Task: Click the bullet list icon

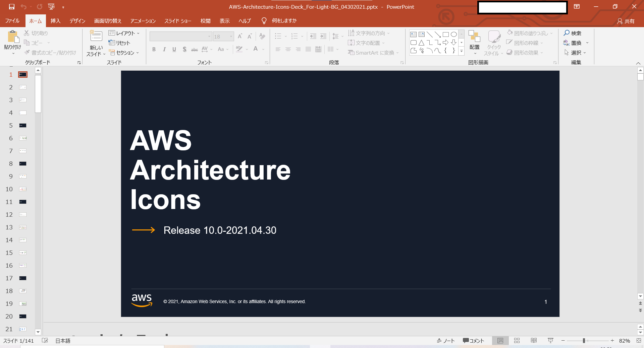Action: (x=278, y=36)
